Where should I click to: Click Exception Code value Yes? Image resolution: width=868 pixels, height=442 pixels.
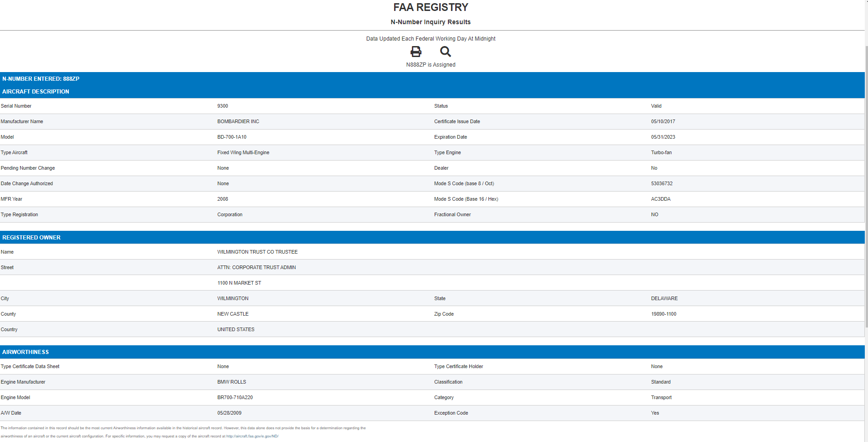655,413
